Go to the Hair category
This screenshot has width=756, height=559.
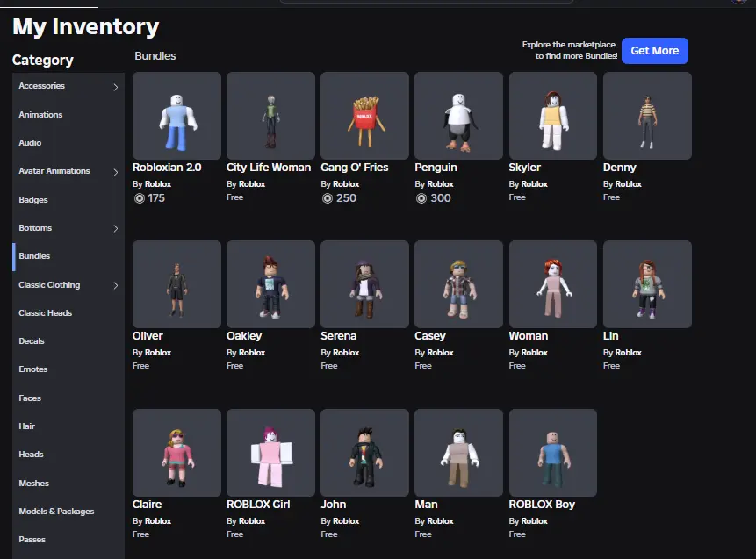tap(27, 426)
